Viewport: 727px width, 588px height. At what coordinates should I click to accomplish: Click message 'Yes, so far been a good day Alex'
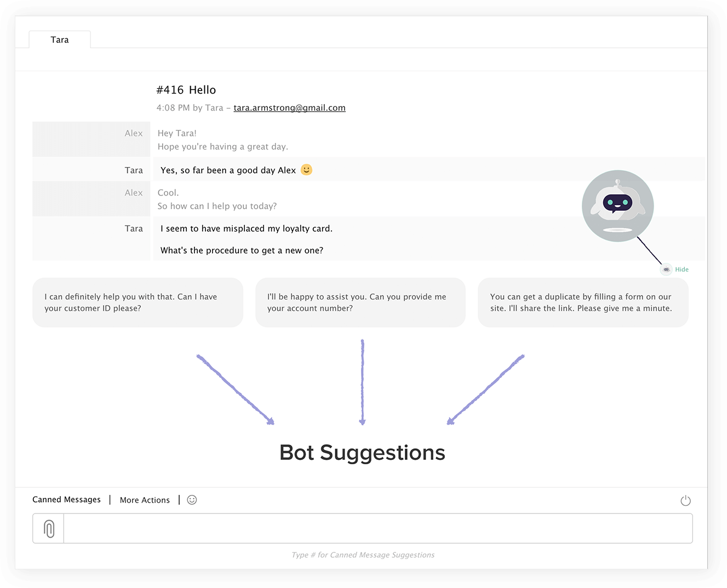228,170
